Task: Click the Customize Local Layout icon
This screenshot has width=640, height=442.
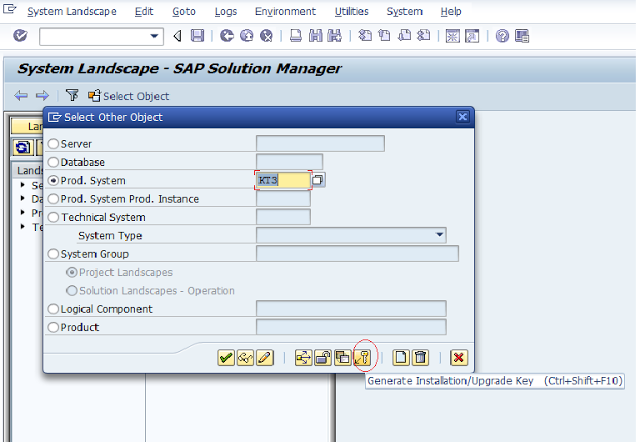Action: pos(522,36)
